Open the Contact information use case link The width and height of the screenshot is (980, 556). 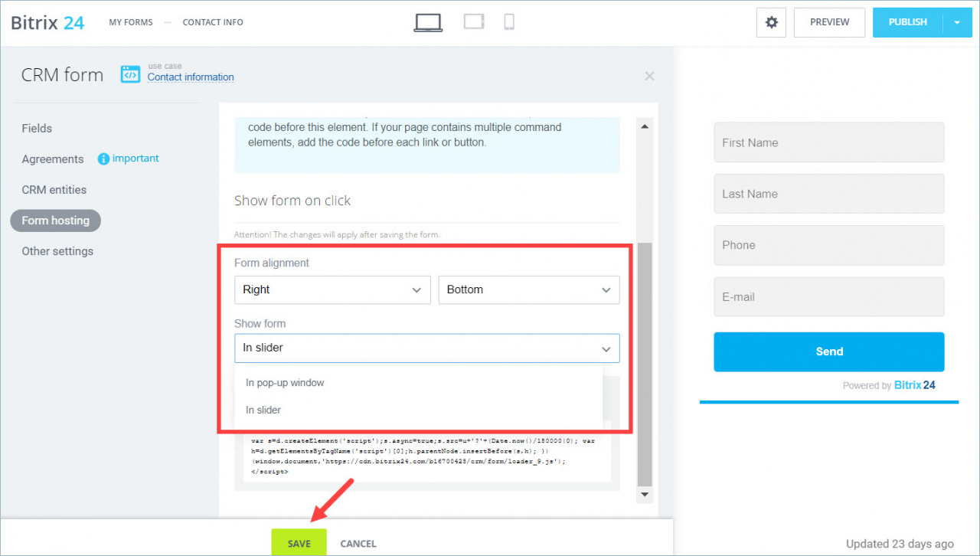[191, 77]
